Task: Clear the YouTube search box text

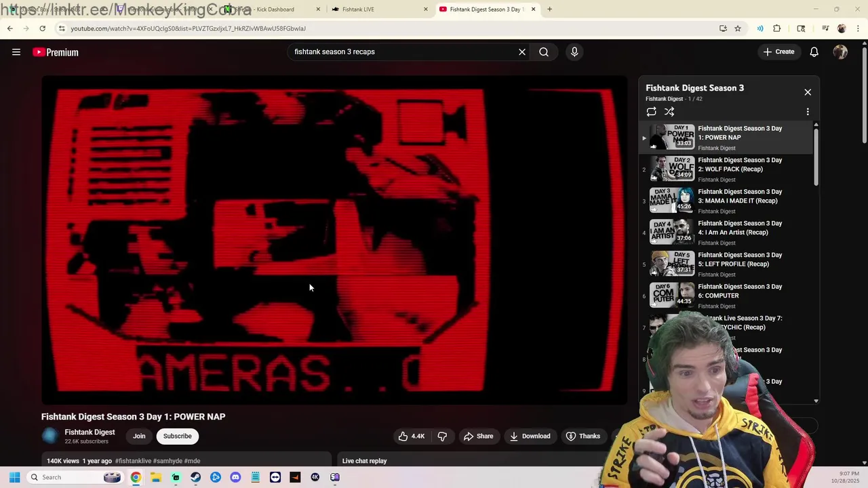Action: click(x=522, y=52)
